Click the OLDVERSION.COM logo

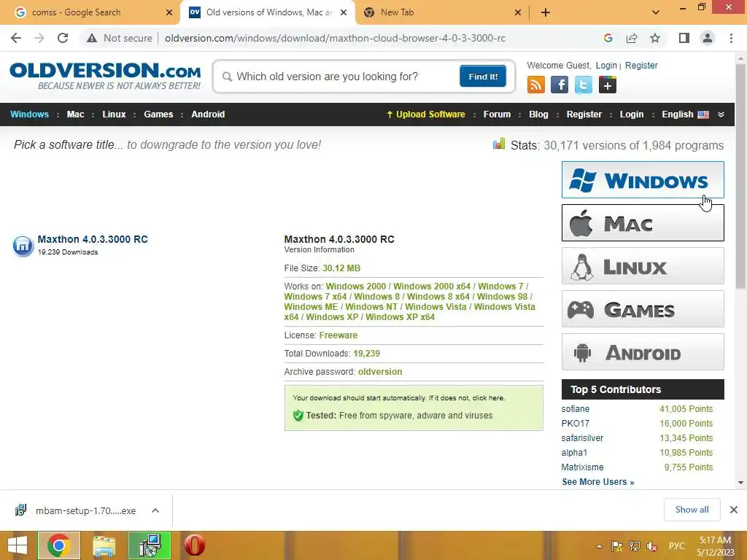click(x=105, y=75)
